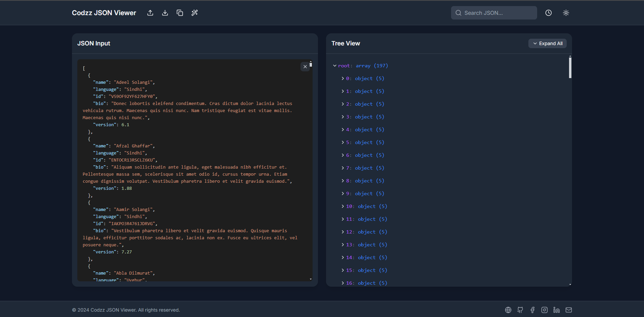This screenshot has height=317, width=644.
Task: Click the download JSON icon
Action: 165,13
